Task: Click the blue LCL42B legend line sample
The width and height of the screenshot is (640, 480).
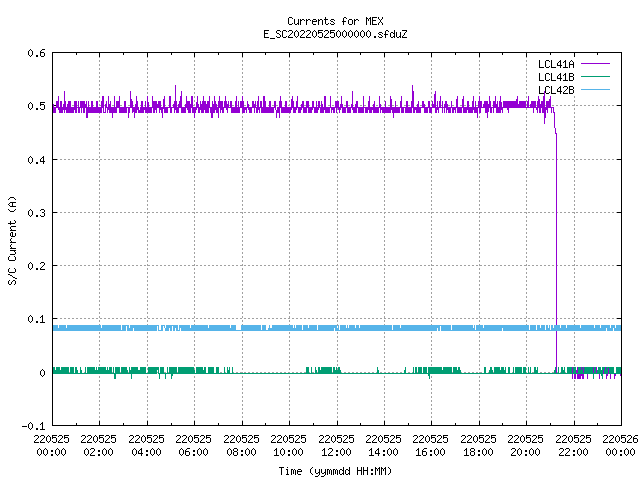Action: (x=595, y=90)
